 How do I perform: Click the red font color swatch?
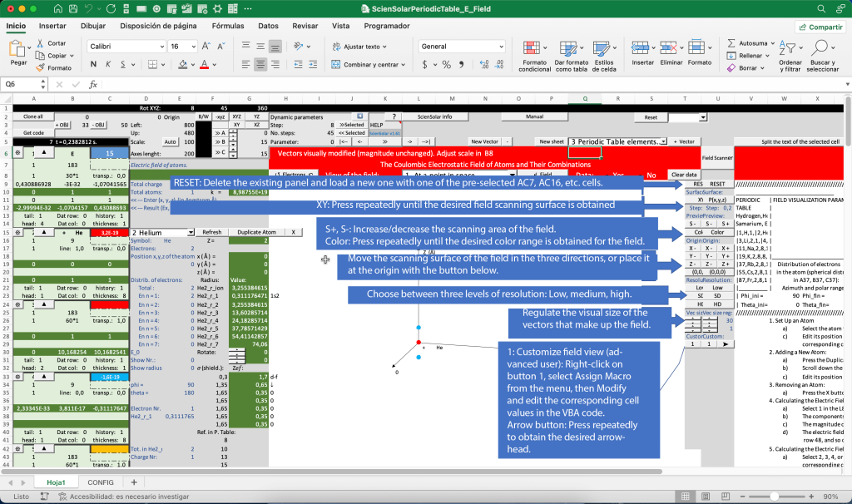pyautogui.click(x=205, y=64)
